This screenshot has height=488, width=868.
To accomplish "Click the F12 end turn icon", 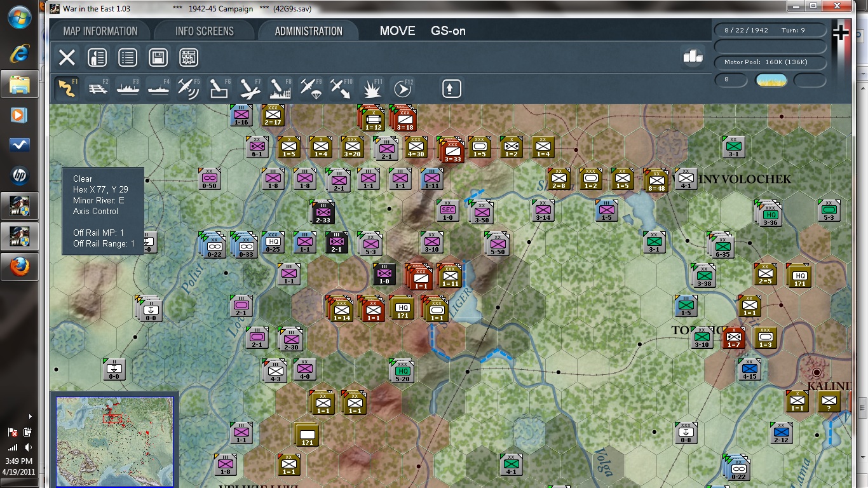I will click(x=402, y=88).
